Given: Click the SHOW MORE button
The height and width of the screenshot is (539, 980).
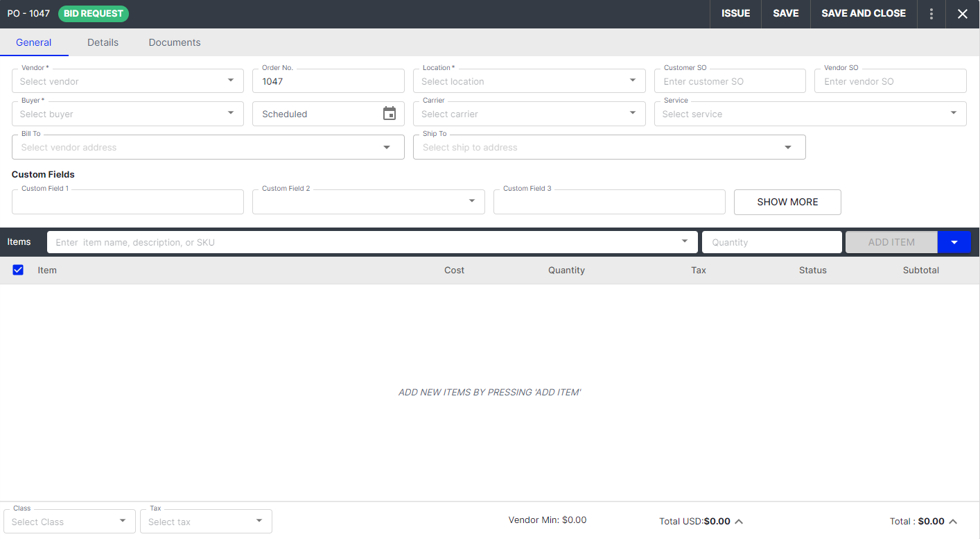Looking at the screenshot, I should [787, 202].
